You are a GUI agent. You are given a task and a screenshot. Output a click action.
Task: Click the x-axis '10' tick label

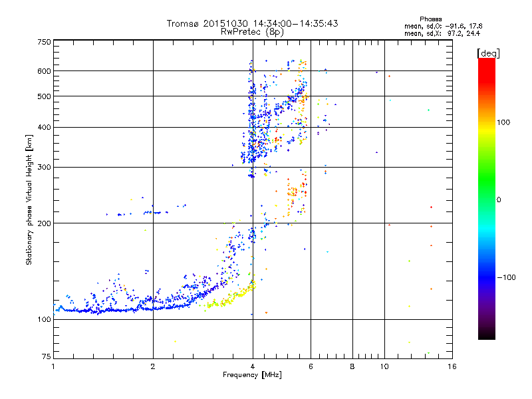click(384, 366)
